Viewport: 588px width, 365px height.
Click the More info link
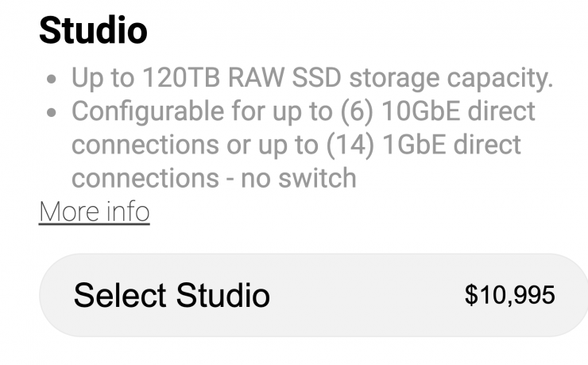[x=94, y=212]
